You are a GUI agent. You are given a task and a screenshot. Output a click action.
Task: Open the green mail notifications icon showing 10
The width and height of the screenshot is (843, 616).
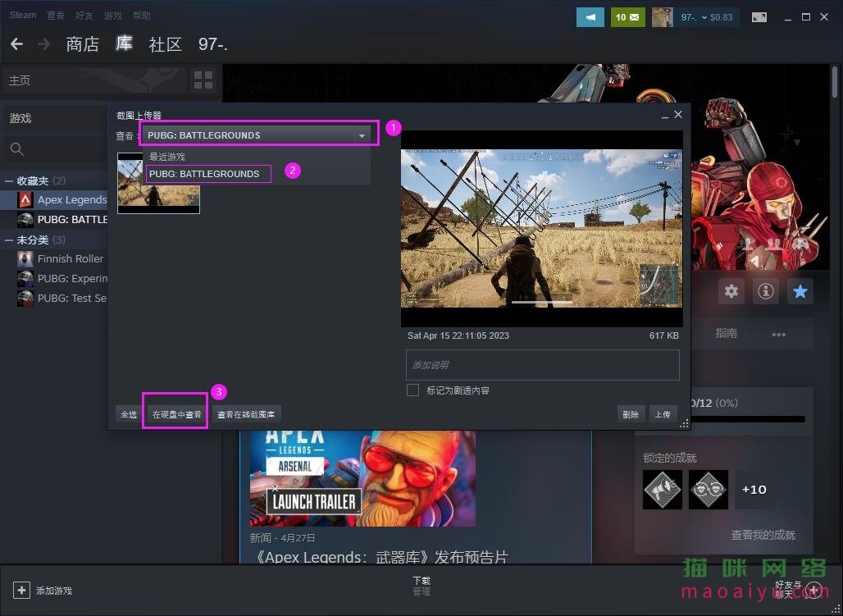pyautogui.click(x=627, y=16)
